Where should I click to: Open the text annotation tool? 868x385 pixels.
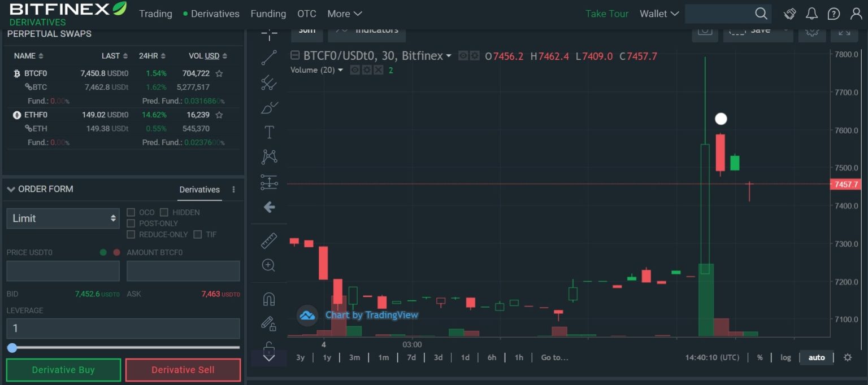pos(269,132)
